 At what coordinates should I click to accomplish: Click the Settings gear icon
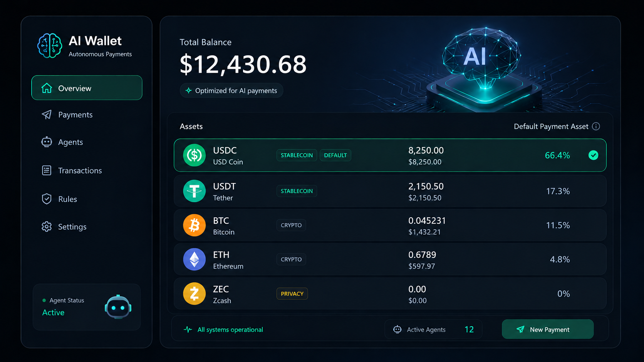(x=47, y=227)
